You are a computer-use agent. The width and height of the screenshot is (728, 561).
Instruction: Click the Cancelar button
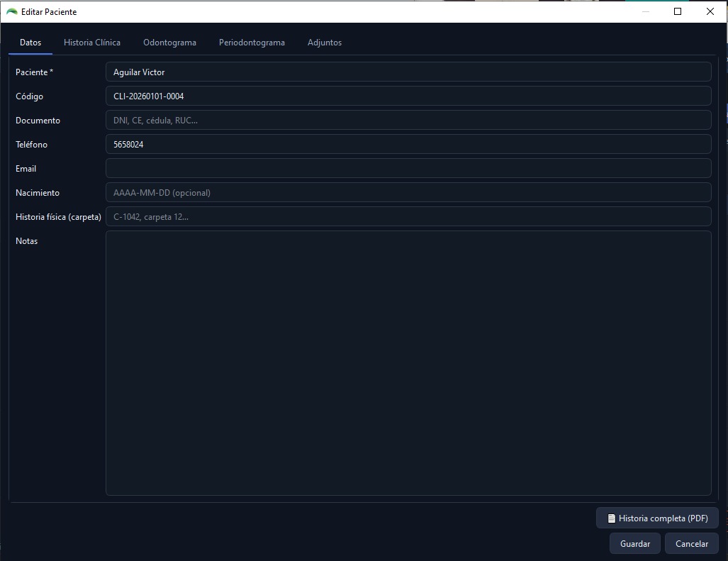[692, 544]
